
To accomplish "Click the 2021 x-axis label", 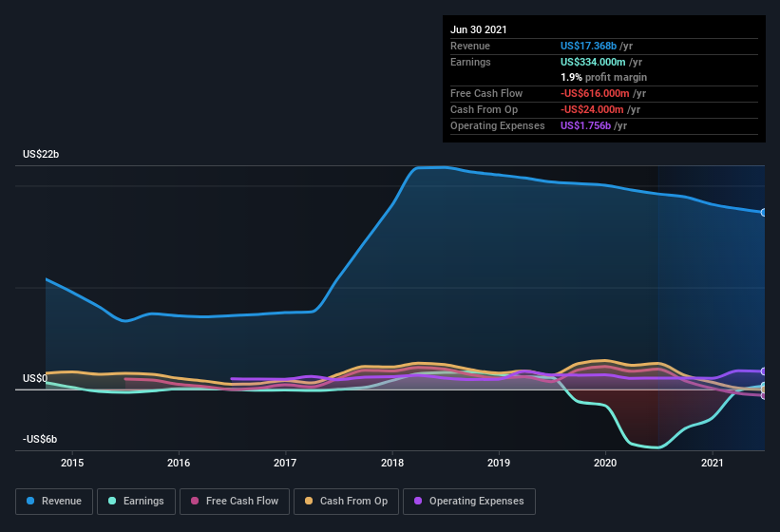I will tap(713, 463).
